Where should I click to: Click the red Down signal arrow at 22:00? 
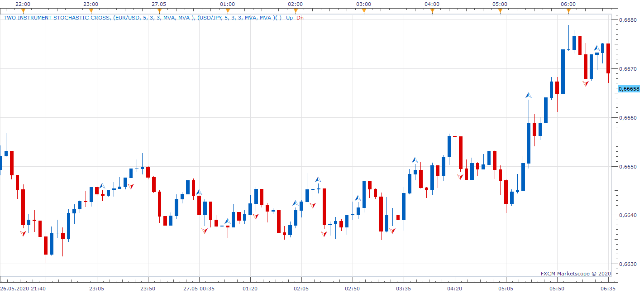pyautogui.click(x=23, y=233)
